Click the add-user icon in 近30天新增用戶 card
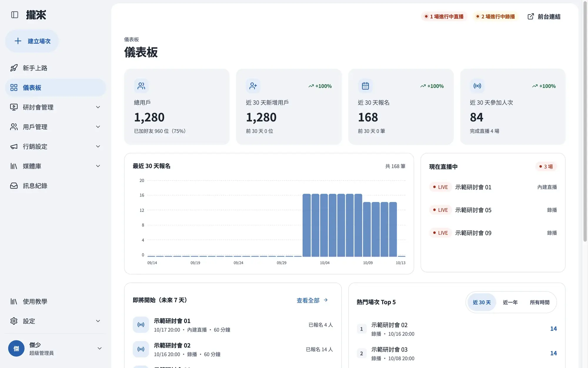This screenshot has width=588, height=368. (253, 86)
